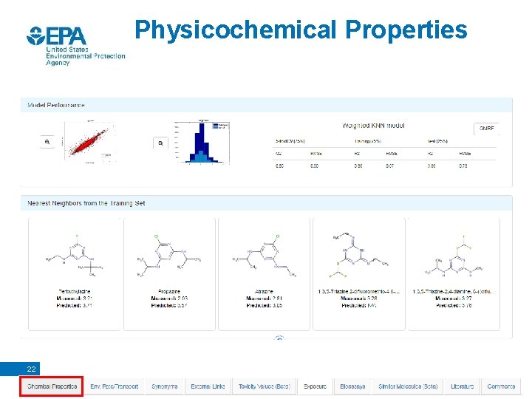Screen dimensions: 532x399
Task: Open the red scatter plot thumbnail
Action: tap(89, 142)
